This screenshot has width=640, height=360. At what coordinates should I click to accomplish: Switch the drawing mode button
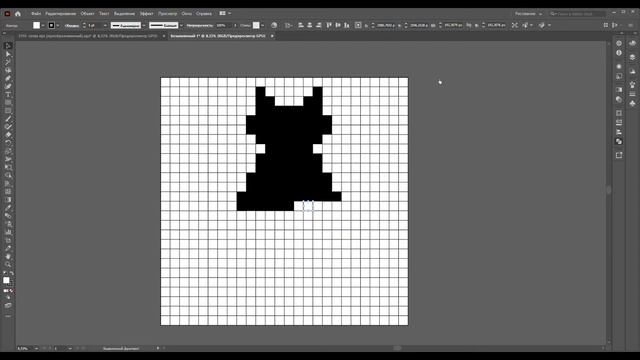click(x=8, y=298)
